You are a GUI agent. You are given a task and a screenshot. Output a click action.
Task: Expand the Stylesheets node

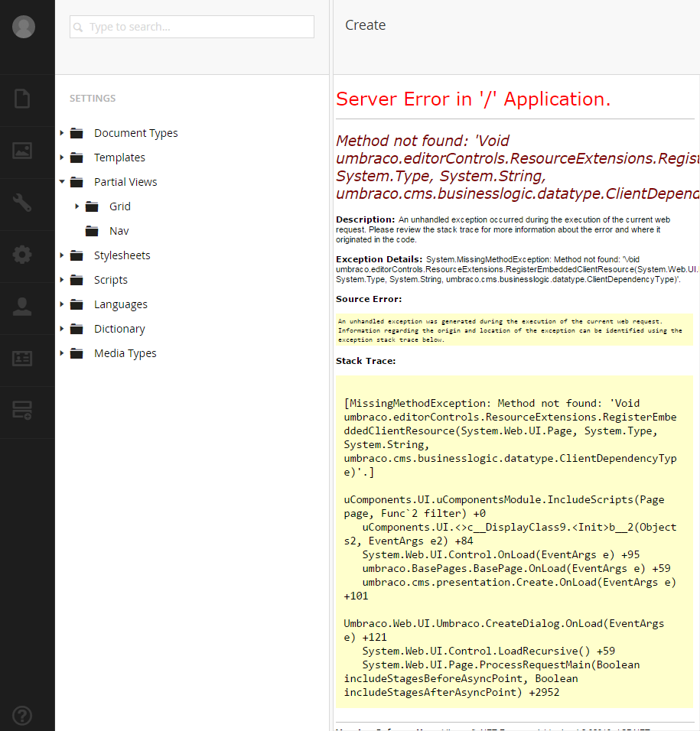[61, 255]
